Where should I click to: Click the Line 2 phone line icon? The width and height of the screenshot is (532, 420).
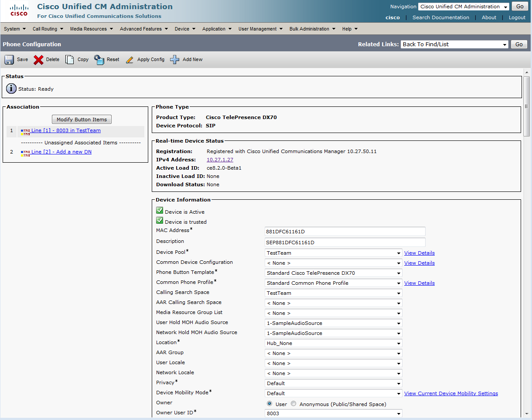25,153
